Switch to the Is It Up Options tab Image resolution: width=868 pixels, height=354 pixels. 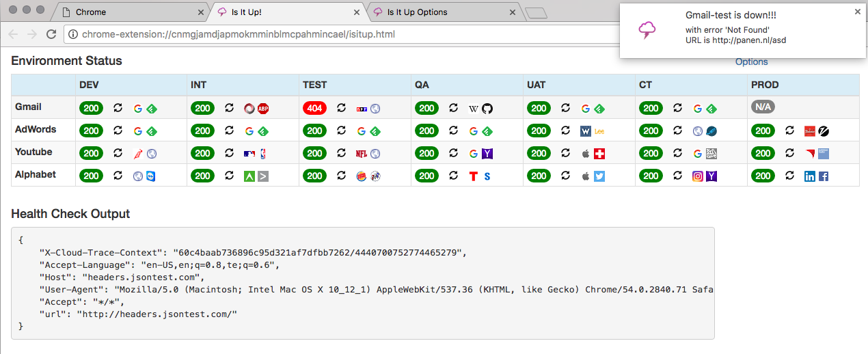(444, 12)
